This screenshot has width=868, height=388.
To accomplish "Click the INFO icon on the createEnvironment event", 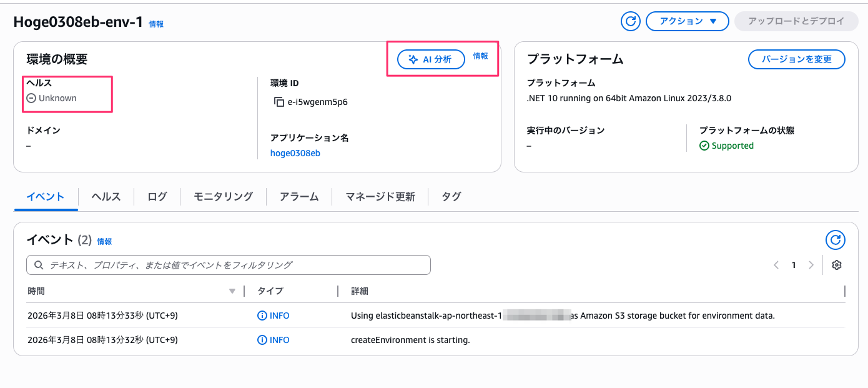I will pyautogui.click(x=262, y=340).
